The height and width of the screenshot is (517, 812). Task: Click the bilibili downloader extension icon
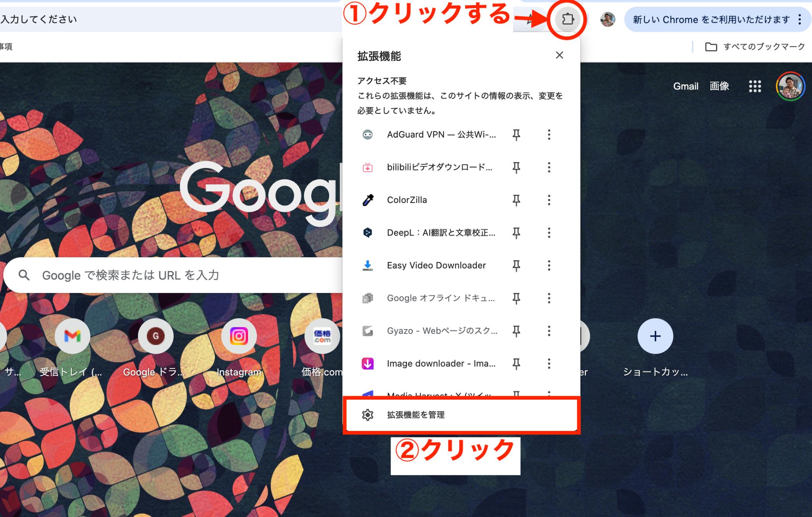point(368,167)
